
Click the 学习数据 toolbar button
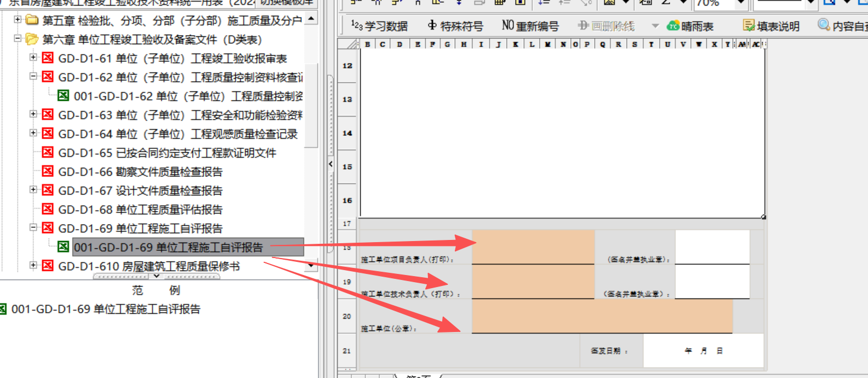point(379,26)
